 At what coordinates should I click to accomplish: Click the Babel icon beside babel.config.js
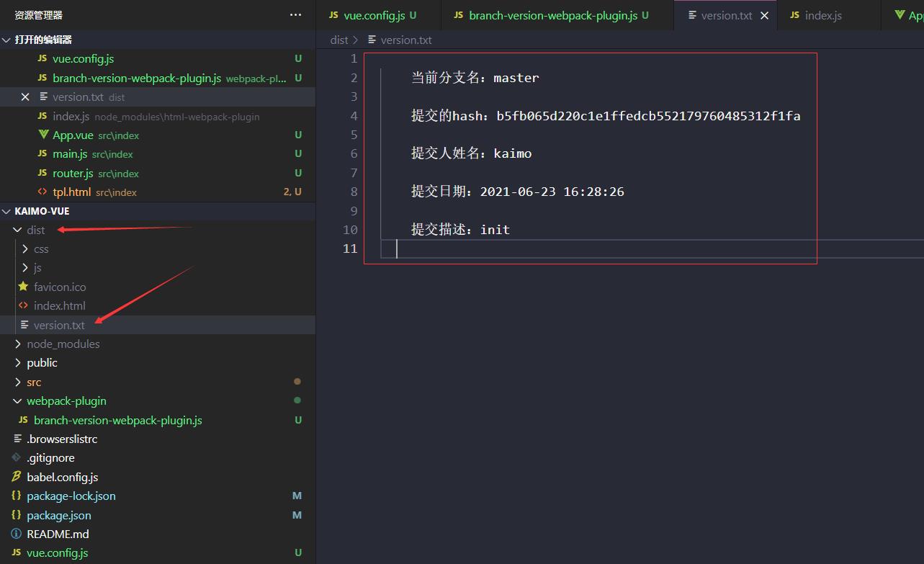(17, 477)
